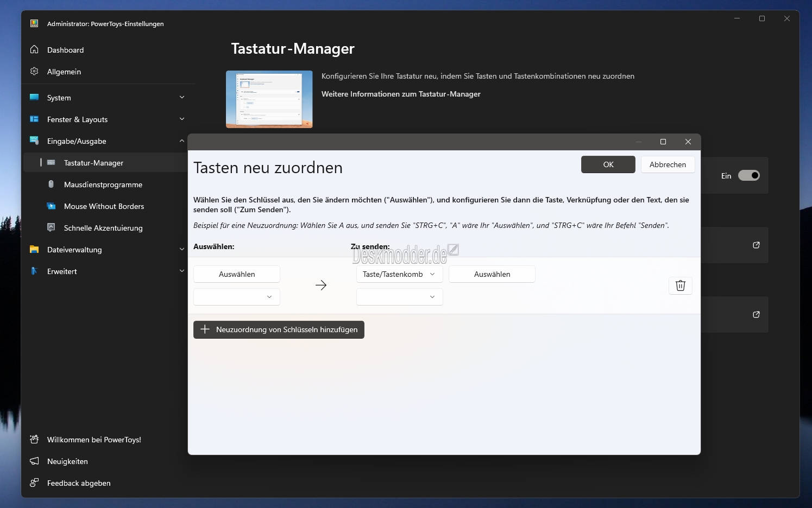This screenshot has width=812, height=508.
Task: Delete the key remapping row with trash icon
Action: click(681, 285)
